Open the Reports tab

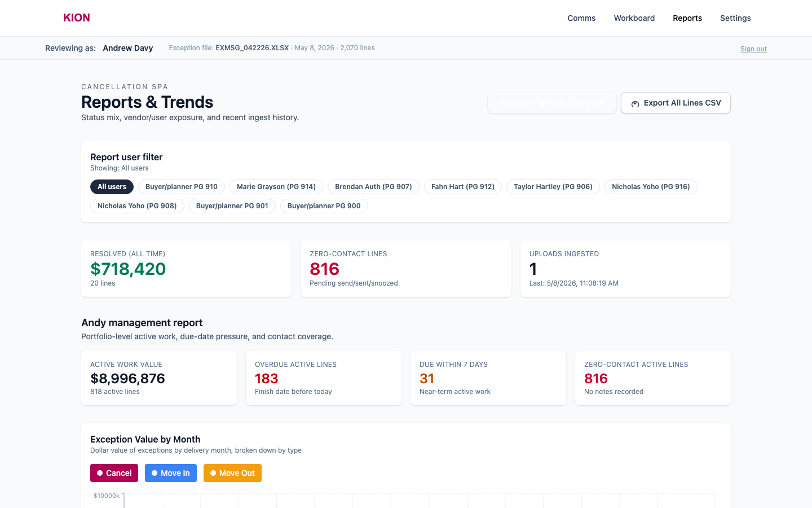click(x=687, y=18)
